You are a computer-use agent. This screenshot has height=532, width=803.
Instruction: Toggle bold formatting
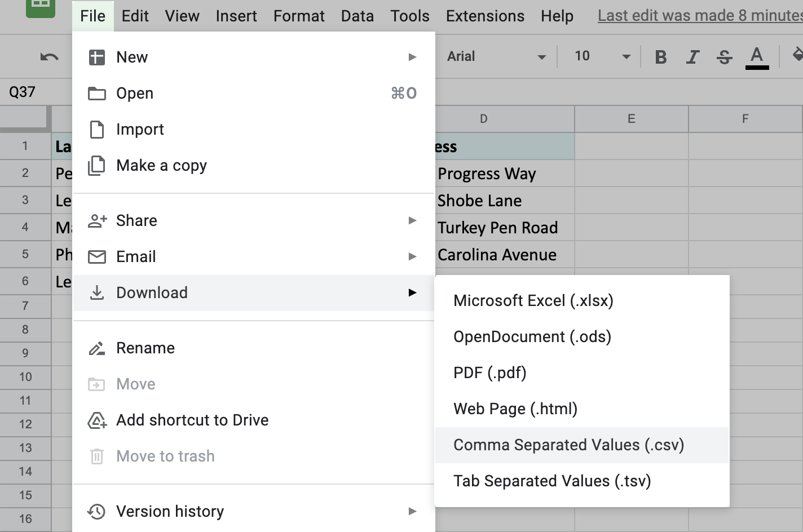coord(661,57)
